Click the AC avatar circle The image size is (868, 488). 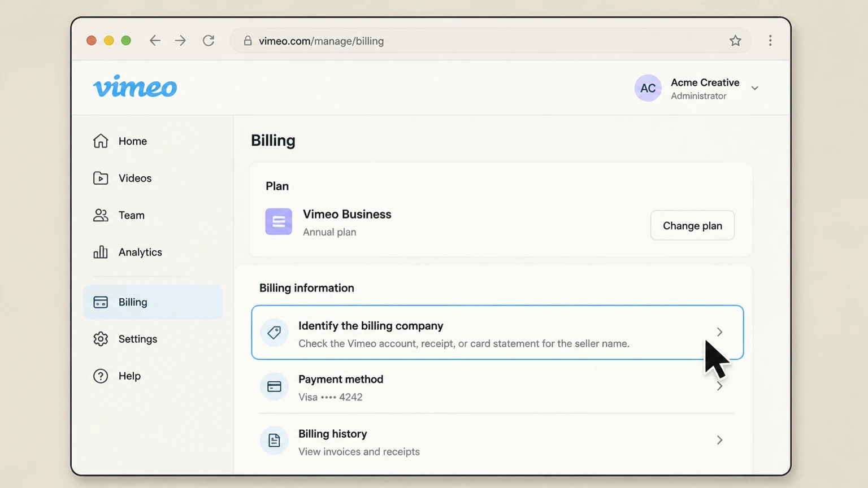click(648, 88)
